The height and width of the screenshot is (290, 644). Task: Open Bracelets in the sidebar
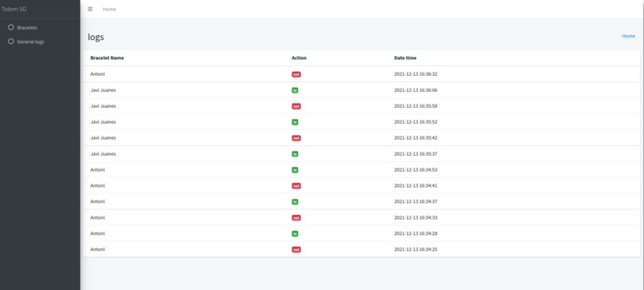click(27, 27)
